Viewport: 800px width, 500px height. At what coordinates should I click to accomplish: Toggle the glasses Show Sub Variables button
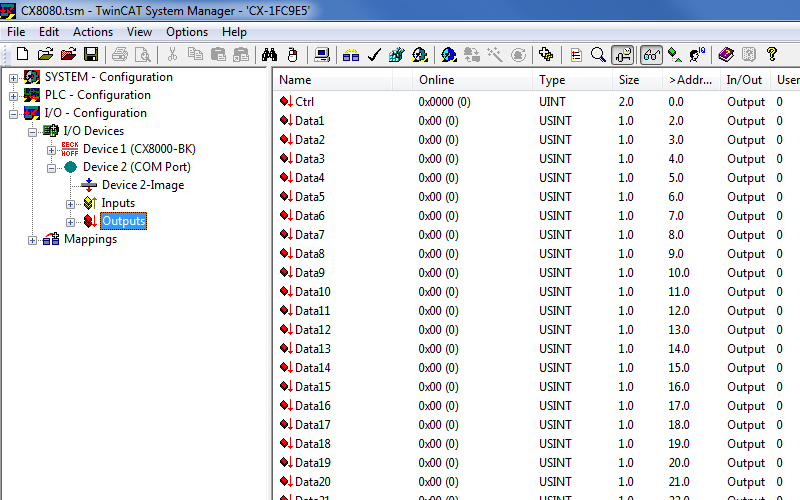pos(652,54)
